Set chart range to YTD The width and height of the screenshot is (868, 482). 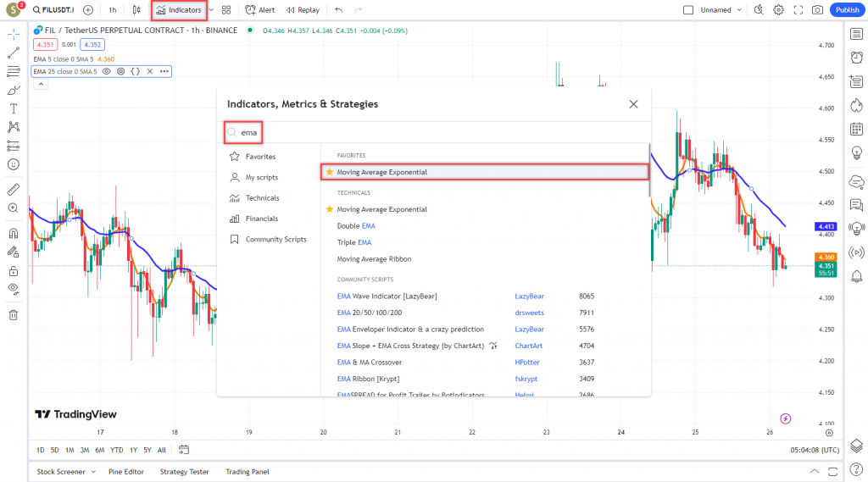coord(116,450)
